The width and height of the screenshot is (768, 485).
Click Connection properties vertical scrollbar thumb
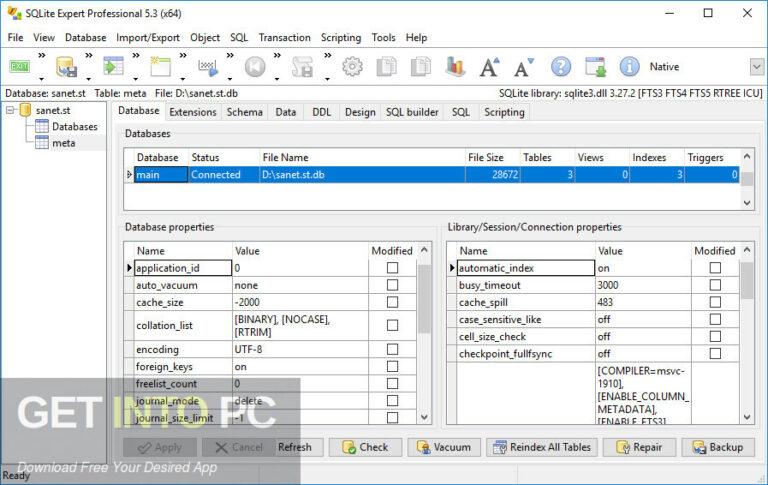(x=746, y=280)
